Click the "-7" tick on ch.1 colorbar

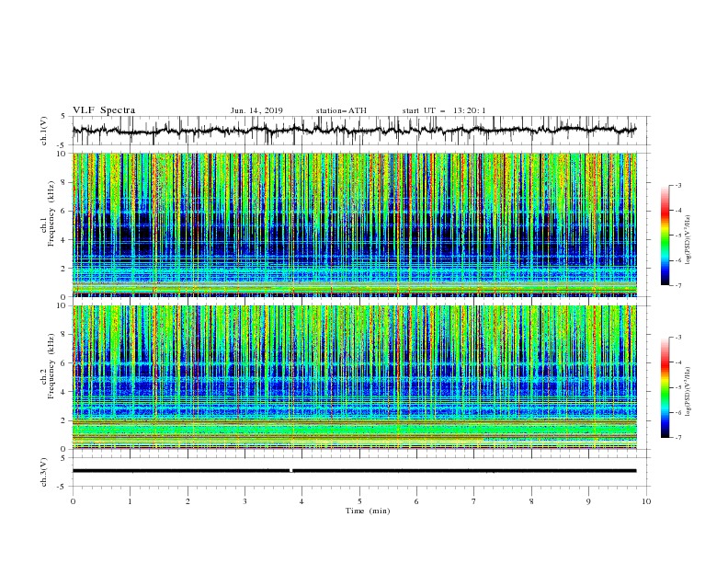[x=677, y=286]
